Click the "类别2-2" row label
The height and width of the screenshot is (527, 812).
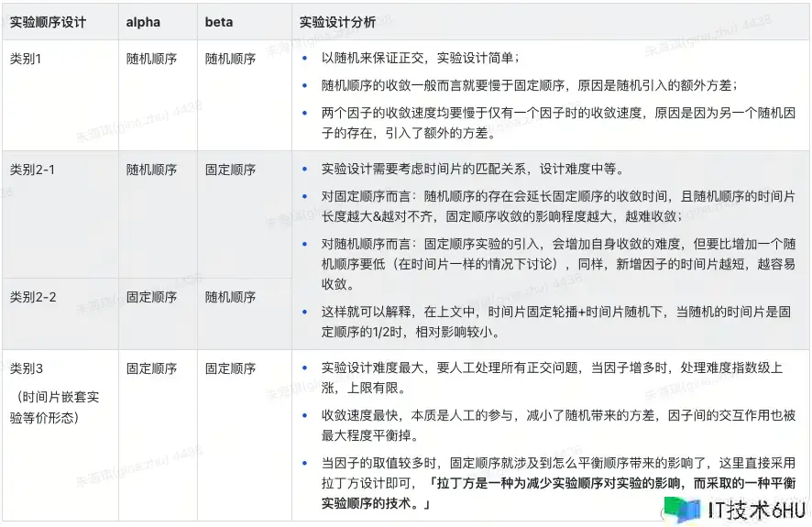point(33,297)
